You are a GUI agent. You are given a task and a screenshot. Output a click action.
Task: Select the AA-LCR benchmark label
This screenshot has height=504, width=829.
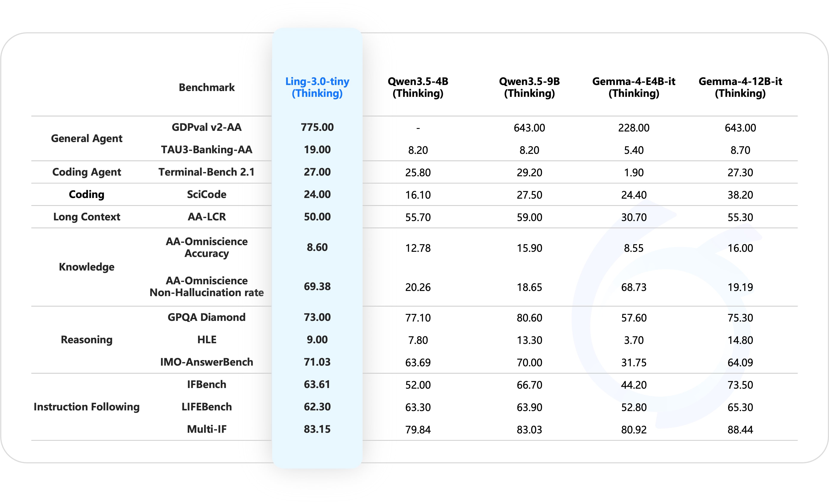click(x=206, y=216)
